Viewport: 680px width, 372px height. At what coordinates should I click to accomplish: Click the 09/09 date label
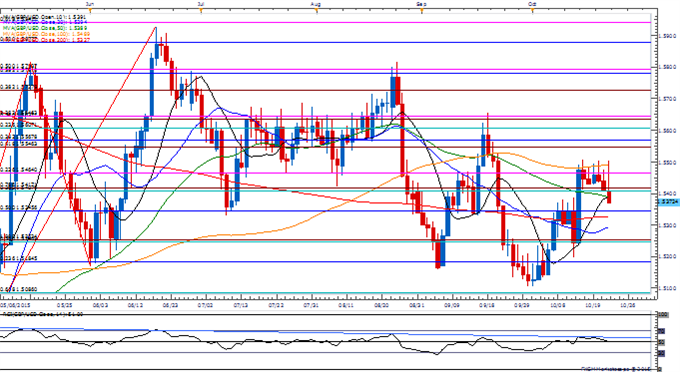point(451,305)
